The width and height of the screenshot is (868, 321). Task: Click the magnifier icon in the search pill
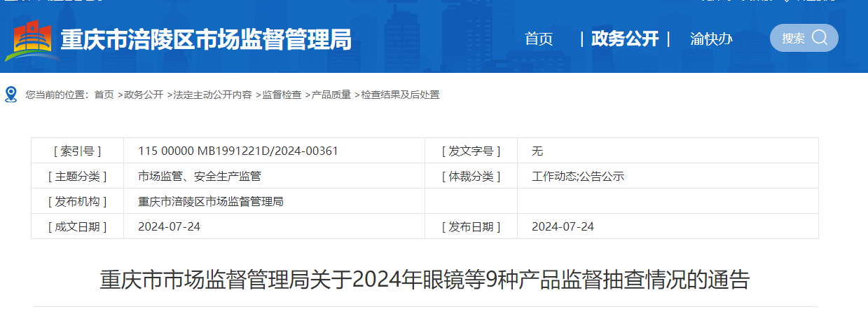(820, 38)
